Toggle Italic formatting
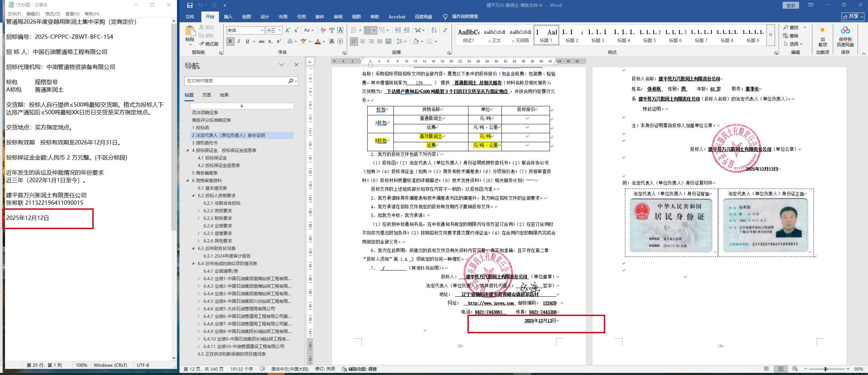This screenshot has height=375, width=868. click(239, 42)
